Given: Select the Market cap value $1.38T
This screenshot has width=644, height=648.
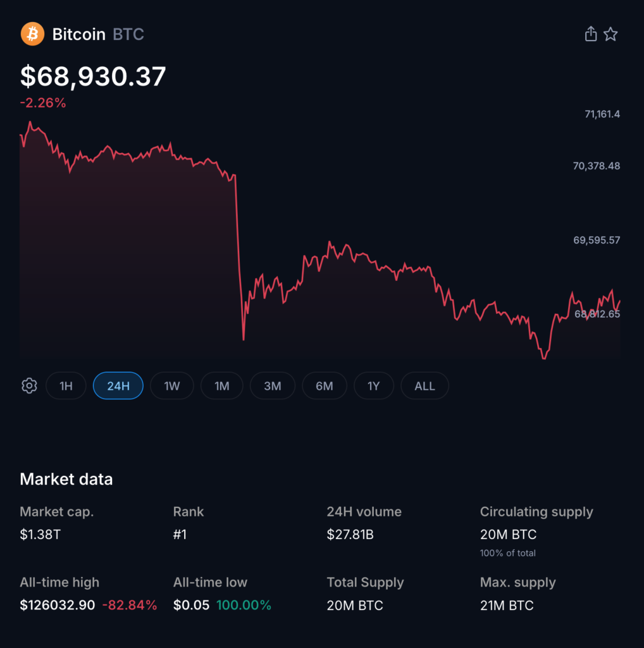Looking at the screenshot, I should tap(37, 534).
